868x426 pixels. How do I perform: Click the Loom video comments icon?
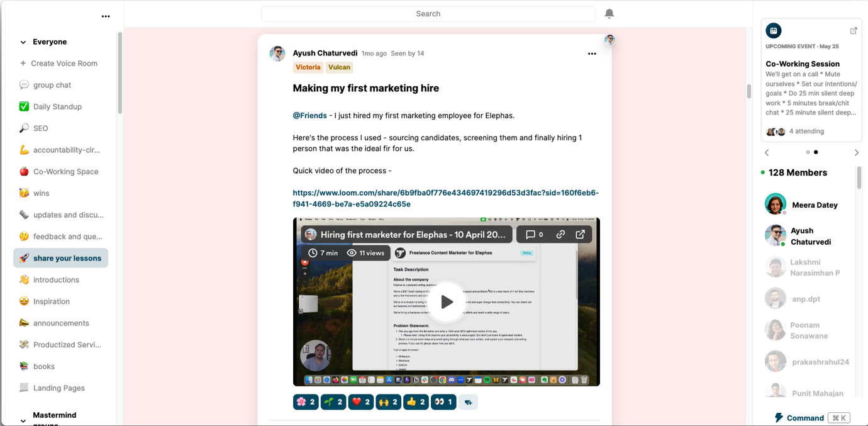click(x=534, y=235)
